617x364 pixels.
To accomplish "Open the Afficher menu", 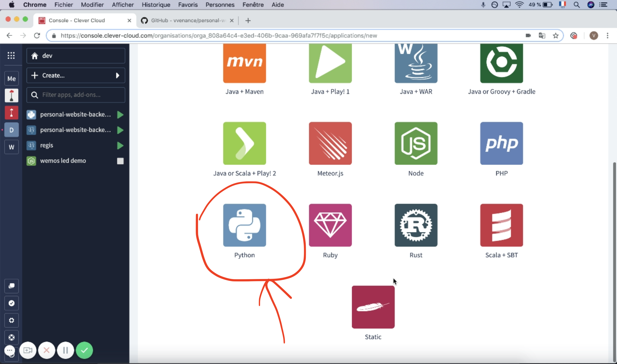I will click(123, 5).
